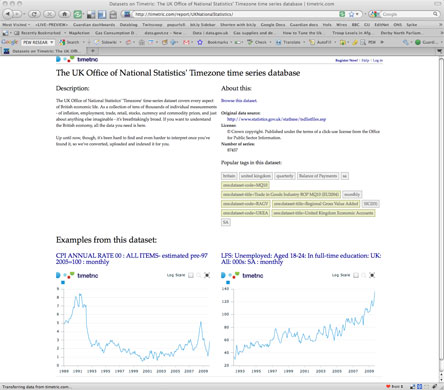Screen dimensions: 444x390
Task: Toggle the blue series square on CPI chart
Action: (63, 282)
